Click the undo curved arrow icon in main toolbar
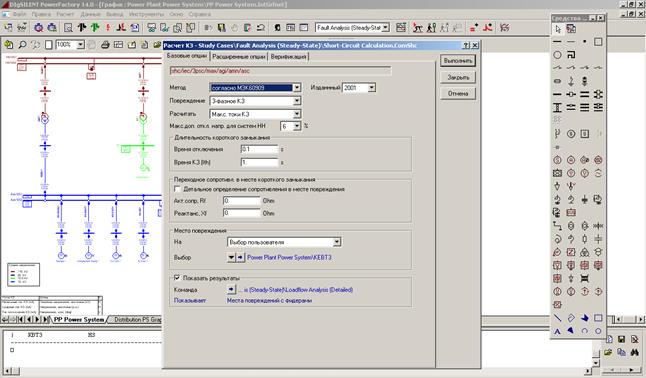The image size is (646, 378). coord(261,28)
